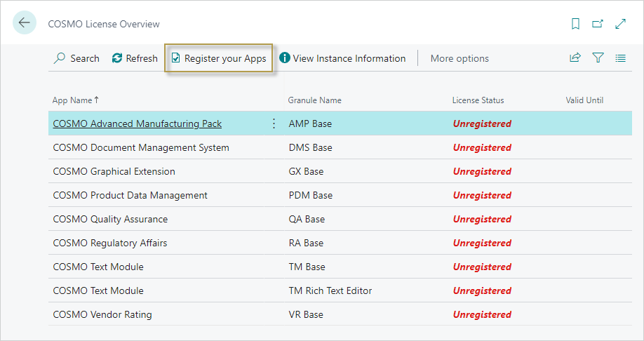Expand page to full screen via arrows icon
The height and width of the screenshot is (341, 644).
pos(620,24)
